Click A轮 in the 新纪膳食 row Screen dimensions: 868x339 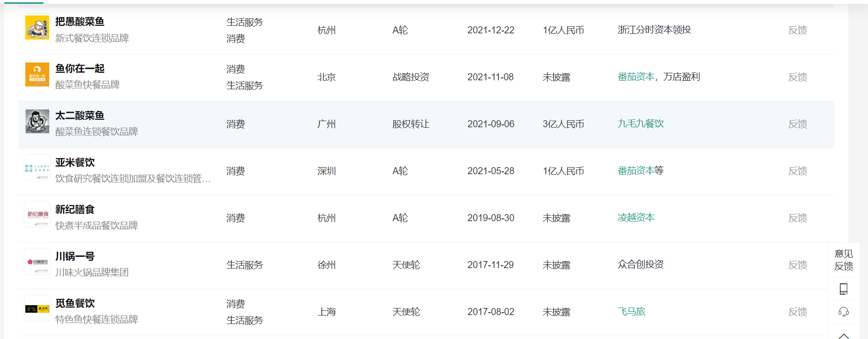400,218
